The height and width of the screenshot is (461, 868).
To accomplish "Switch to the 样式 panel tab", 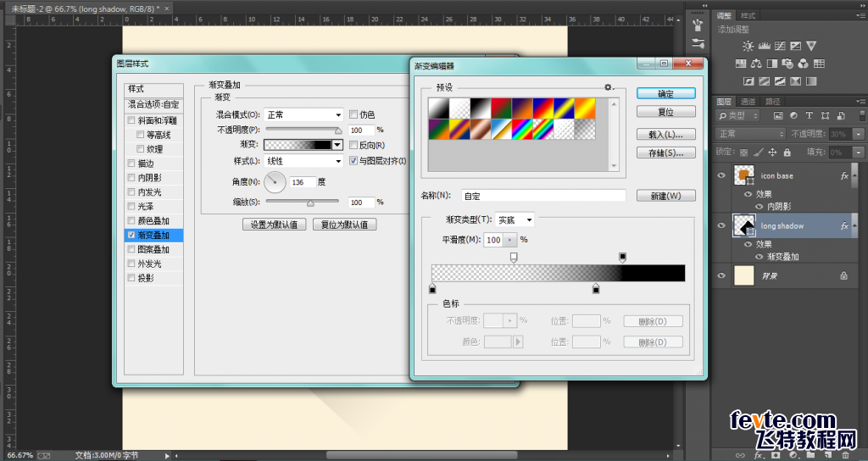I will 748,15.
